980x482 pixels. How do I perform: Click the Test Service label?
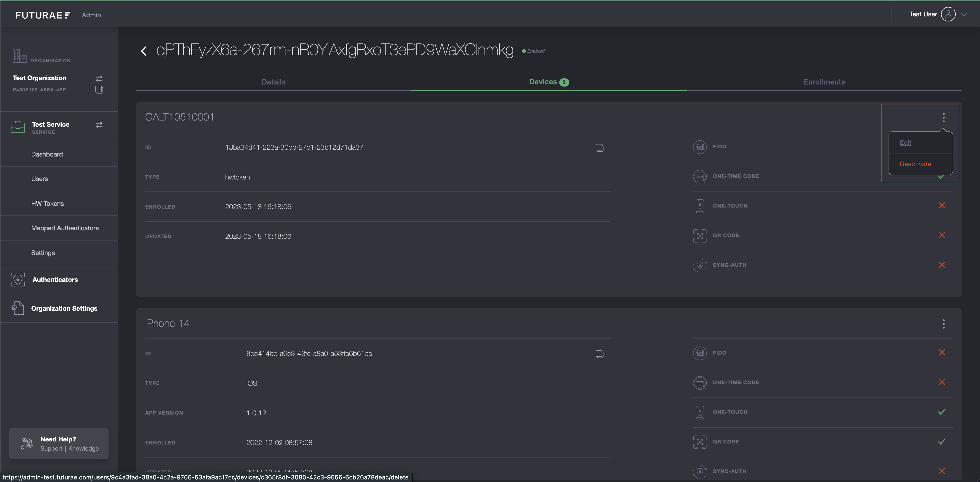click(51, 124)
